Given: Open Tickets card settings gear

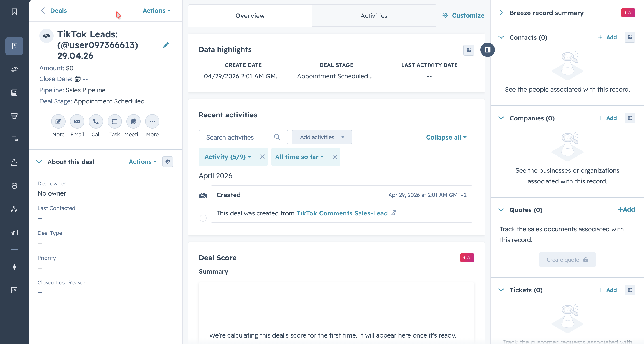Looking at the screenshot, I should 630,290.
